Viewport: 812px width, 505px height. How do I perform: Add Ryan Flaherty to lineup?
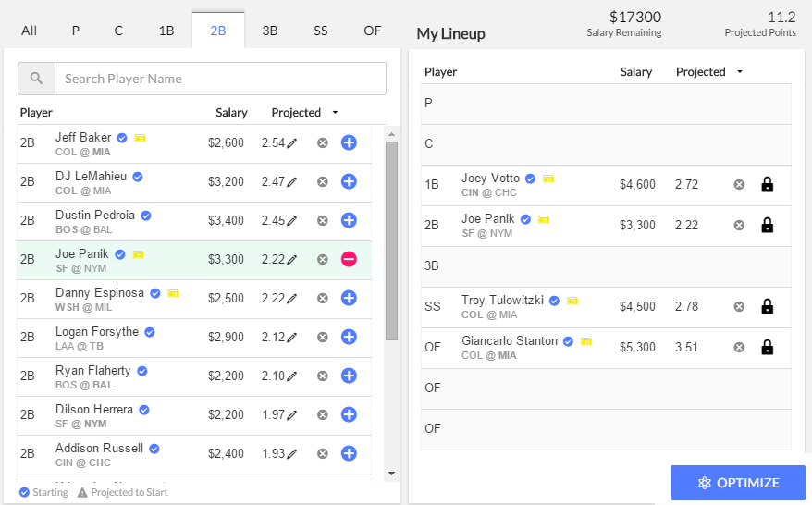349,376
